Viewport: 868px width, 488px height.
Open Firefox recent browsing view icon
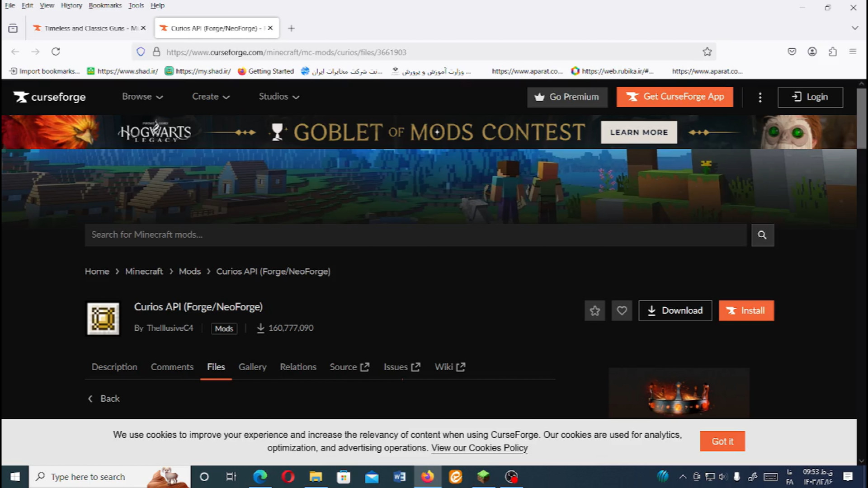[x=13, y=28]
